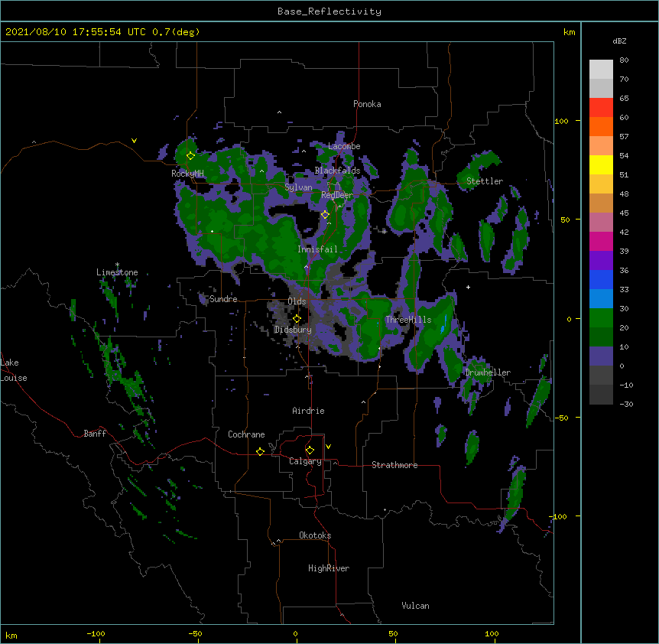The height and width of the screenshot is (644, 659).
Task: Click the Okotoks town label
Action: pyautogui.click(x=315, y=535)
